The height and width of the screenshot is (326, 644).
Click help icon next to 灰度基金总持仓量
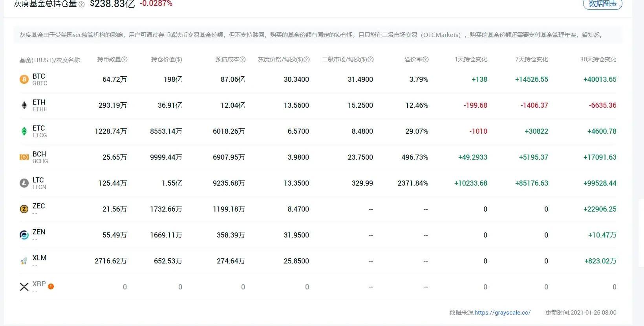coord(81,4)
